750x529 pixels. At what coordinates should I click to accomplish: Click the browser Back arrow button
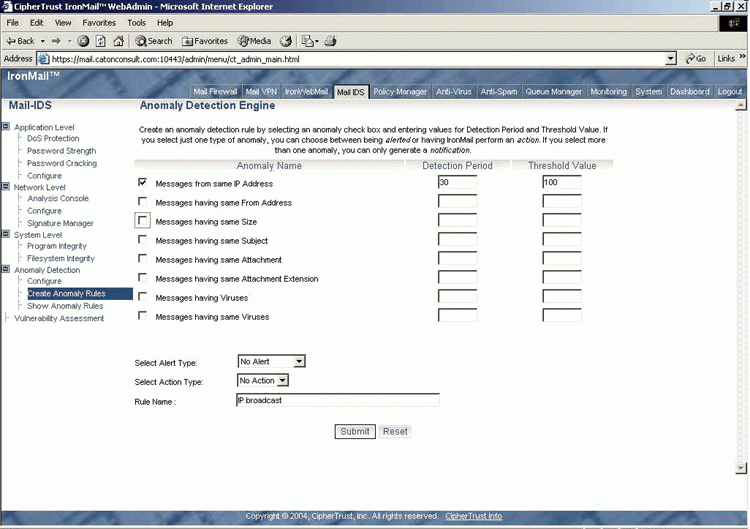[x=20, y=41]
